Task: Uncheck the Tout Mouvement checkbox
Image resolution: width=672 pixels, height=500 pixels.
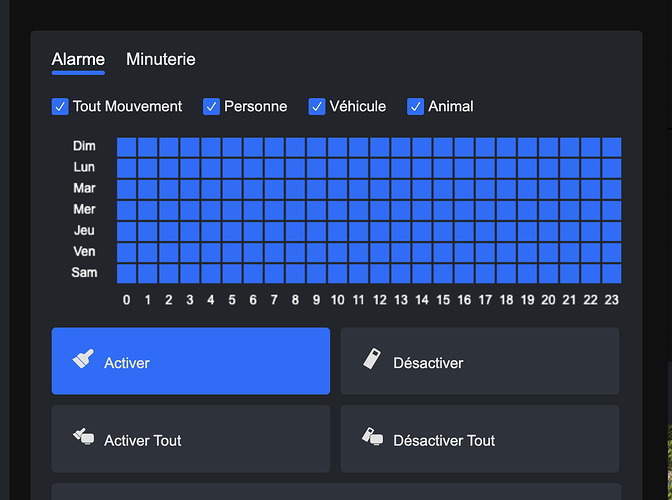Action: coord(60,106)
